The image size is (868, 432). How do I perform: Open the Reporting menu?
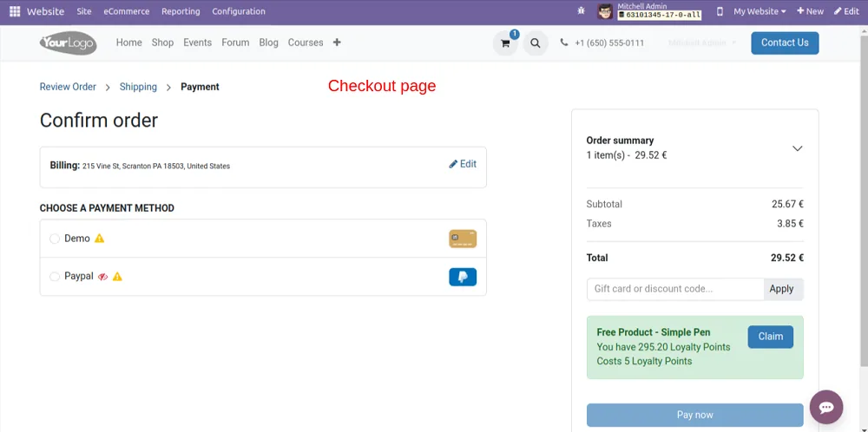click(181, 11)
